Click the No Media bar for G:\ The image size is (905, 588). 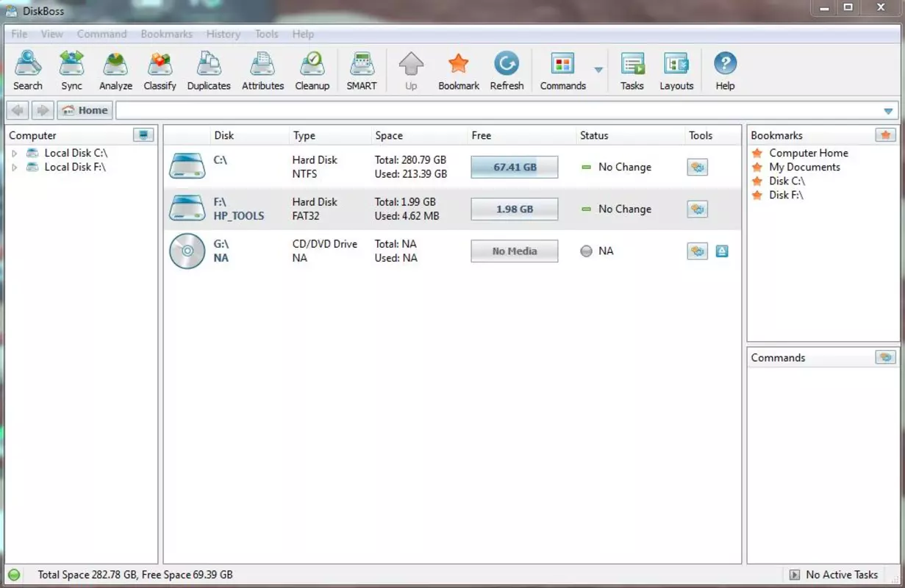point(515,251)
